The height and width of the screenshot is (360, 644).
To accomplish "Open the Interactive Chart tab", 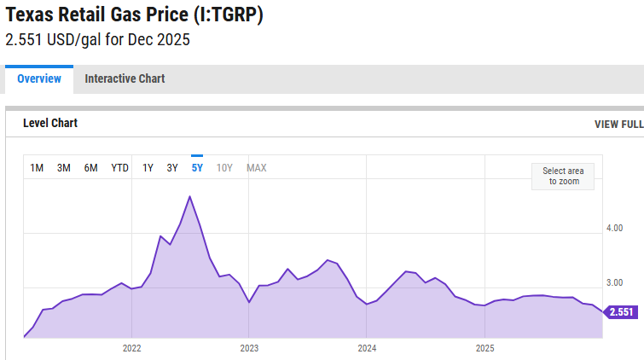I will coord(125,78).
